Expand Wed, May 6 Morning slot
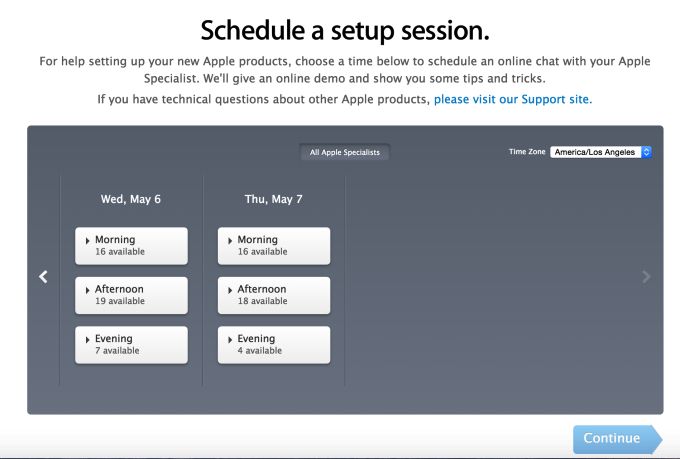This screenshot has width=680, height=459. pos(131,245)
